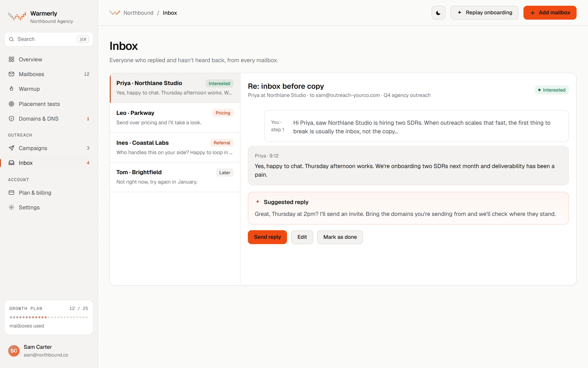Click the Settings gear icon
This screenshot has height=368, width=588.
(x=11, y=207)
